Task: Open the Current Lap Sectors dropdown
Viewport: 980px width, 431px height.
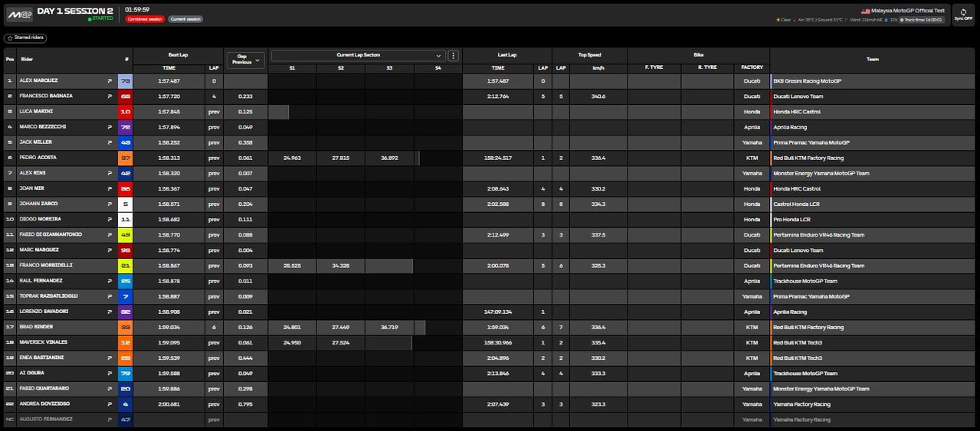Action: (x=358, y=56)
